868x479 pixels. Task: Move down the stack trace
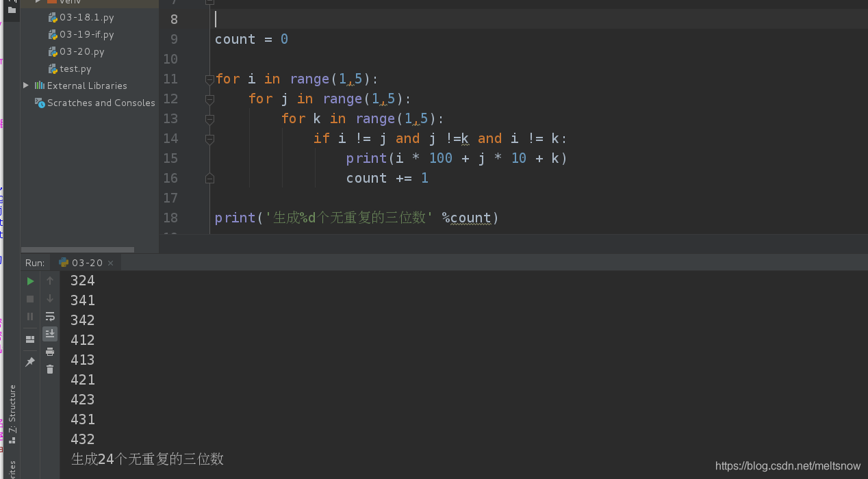pyautogui.click(x=50, y=299)
